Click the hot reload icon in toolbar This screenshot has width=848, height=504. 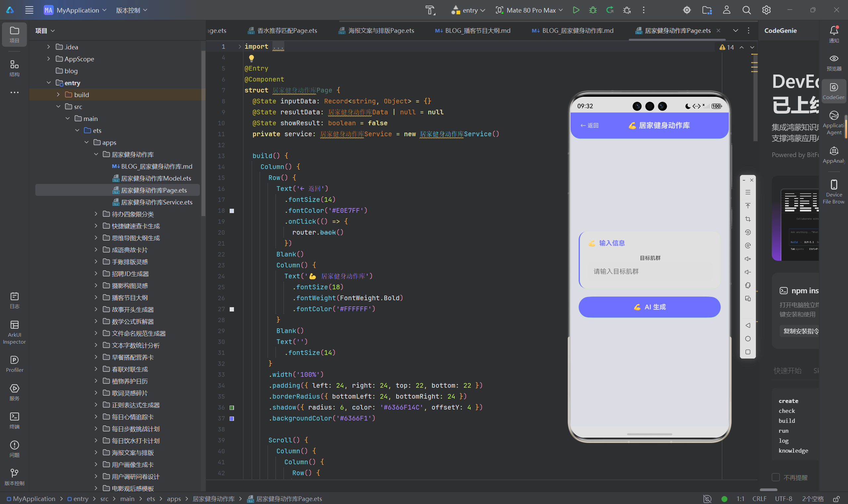click(610, 10)
